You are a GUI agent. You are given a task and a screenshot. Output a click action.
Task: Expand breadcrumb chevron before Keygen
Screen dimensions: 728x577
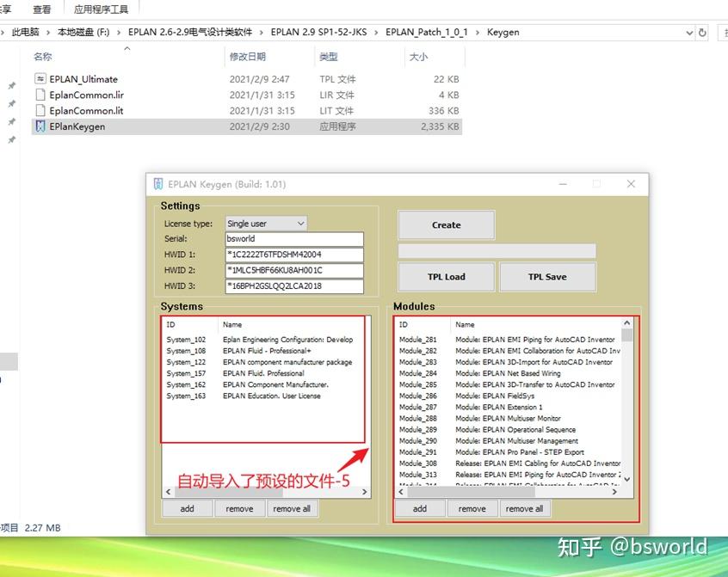click(478, 33)
